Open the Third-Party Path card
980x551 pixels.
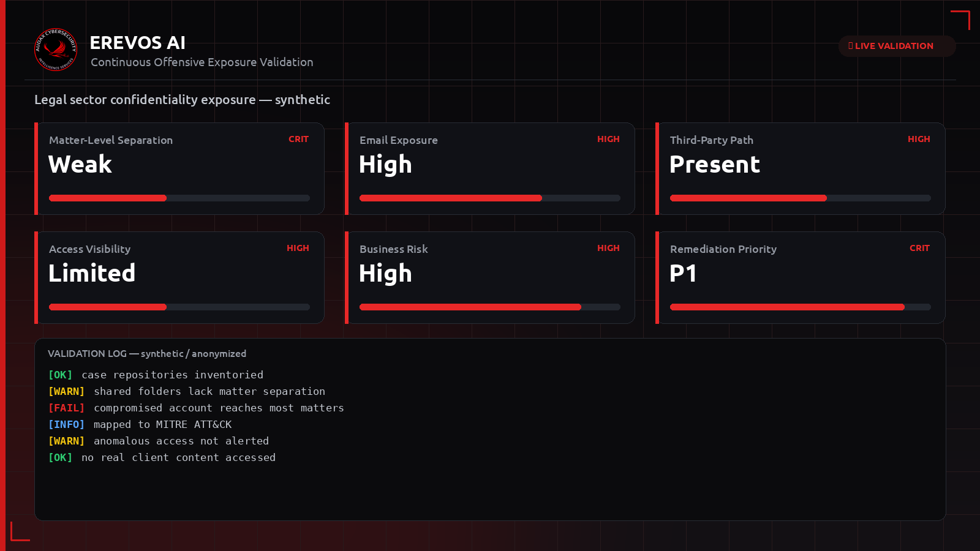click(801, 168)
